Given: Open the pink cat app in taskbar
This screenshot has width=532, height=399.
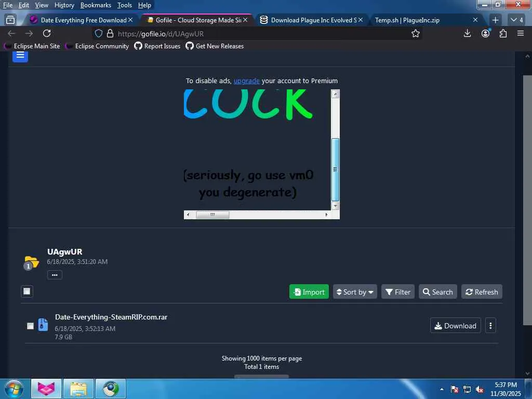Looking at the screenshot, I should 46,389.
